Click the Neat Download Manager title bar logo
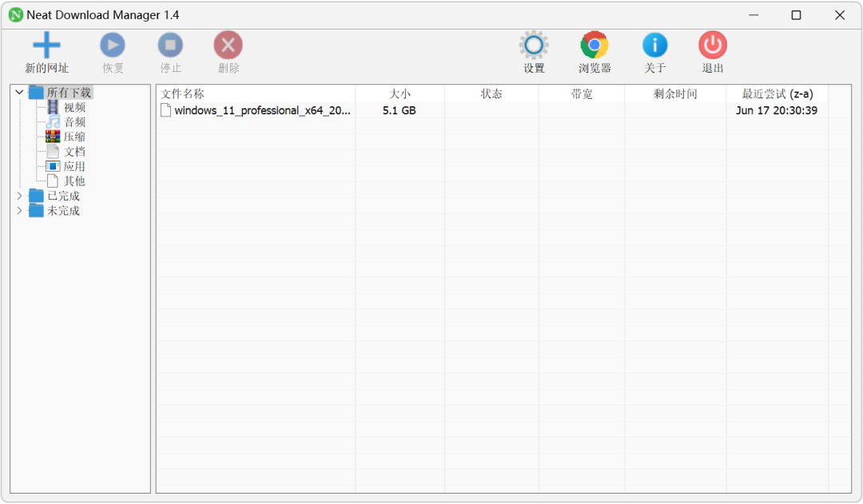863x504 pixels. click(16, 15)
